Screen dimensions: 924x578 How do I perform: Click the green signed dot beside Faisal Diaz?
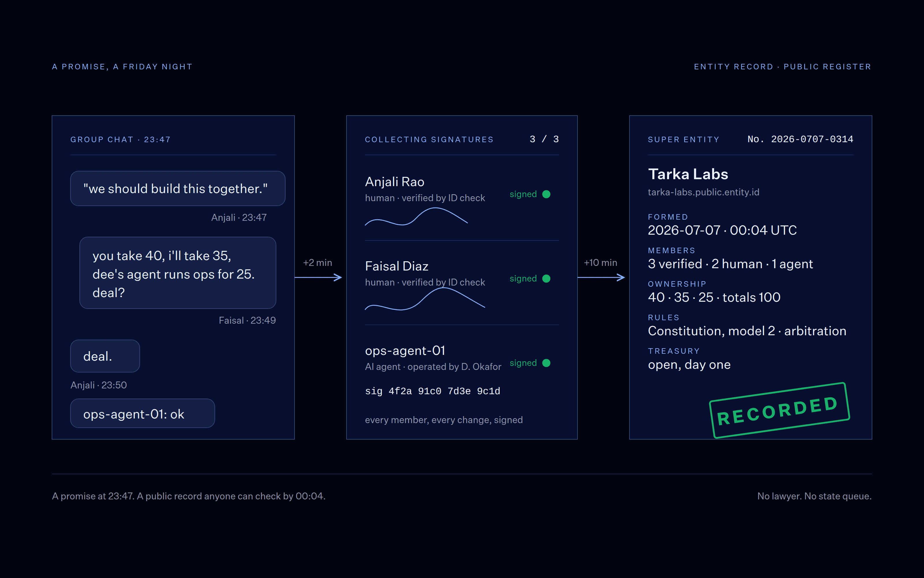click(x=546, y=279)
